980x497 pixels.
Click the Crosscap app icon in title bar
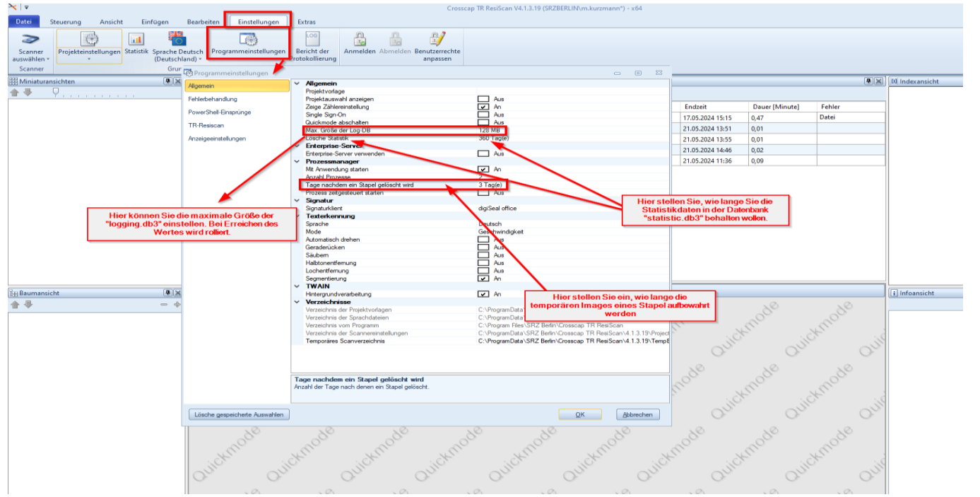coord(14,7)
